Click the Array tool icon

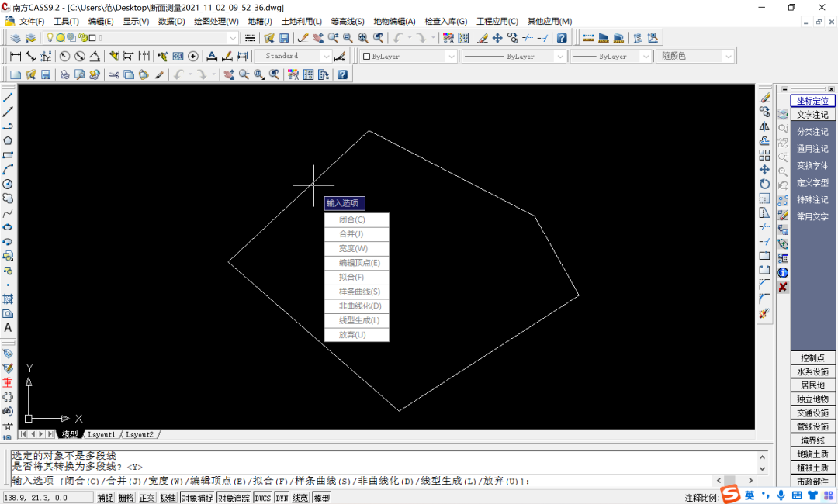pos(765,155)
